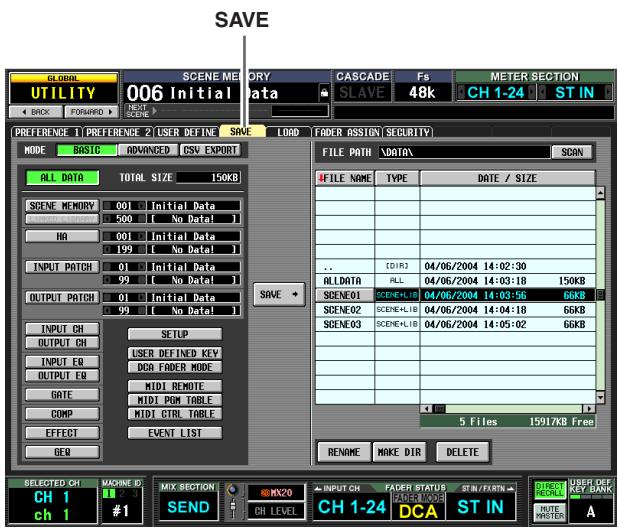
Task: Click the DELETE button
Action: click(462, 452)
